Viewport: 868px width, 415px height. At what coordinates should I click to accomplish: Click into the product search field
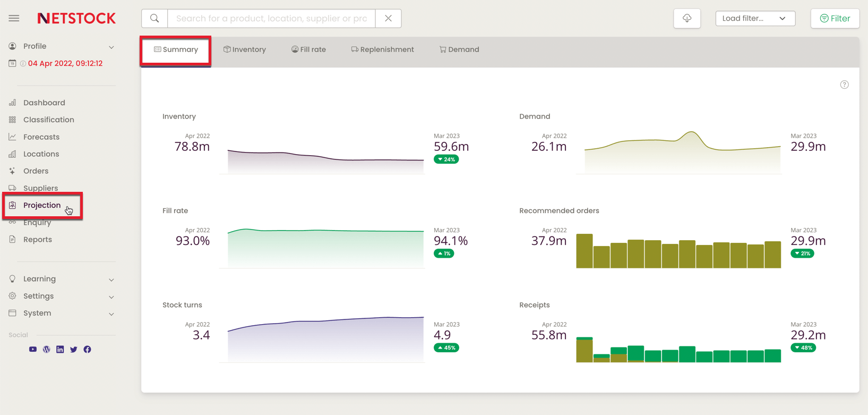click(x=271, y=18)
